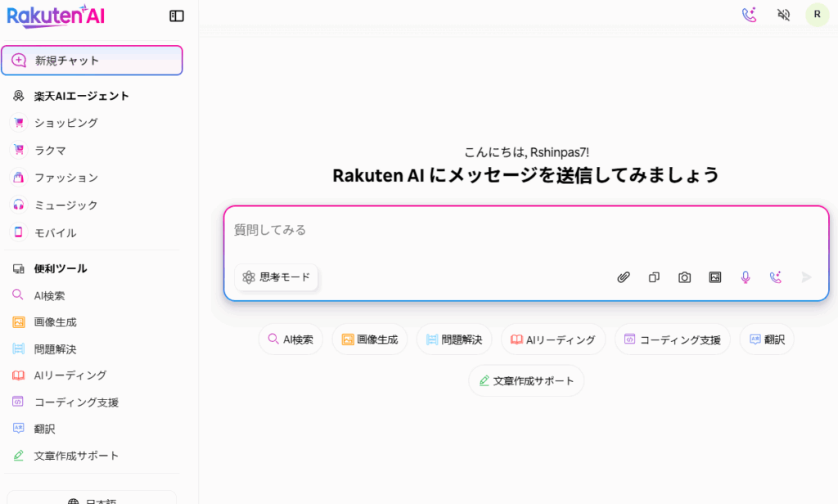Open ミュージック in sidebar

pyautogui.click(x=66, y=205)
